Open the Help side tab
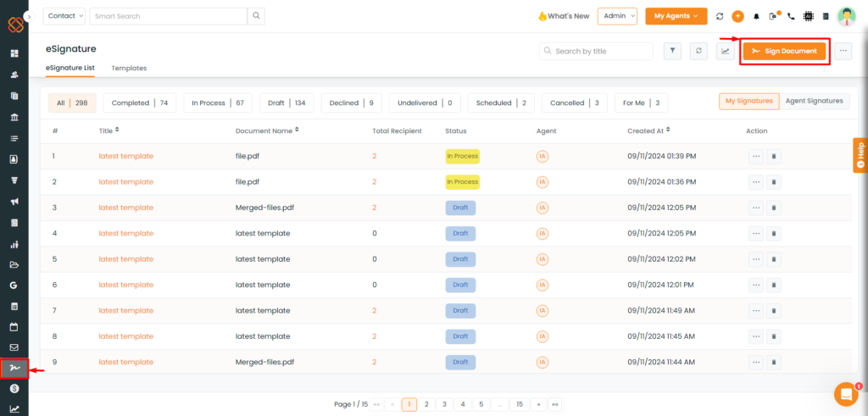Viewport: 868px width, 416px height. 860,155
